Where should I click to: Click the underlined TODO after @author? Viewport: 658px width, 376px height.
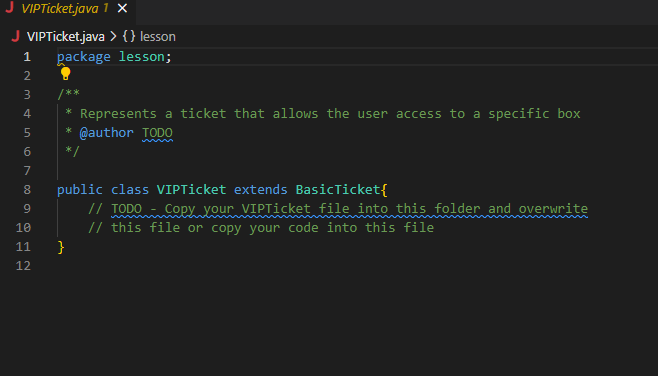(x=157, y=133)
